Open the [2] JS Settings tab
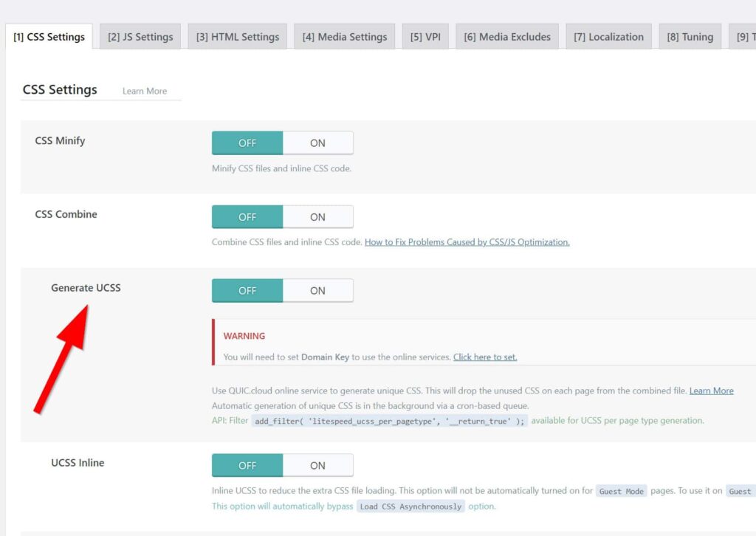756x536 pixels. tap(140, 37)
